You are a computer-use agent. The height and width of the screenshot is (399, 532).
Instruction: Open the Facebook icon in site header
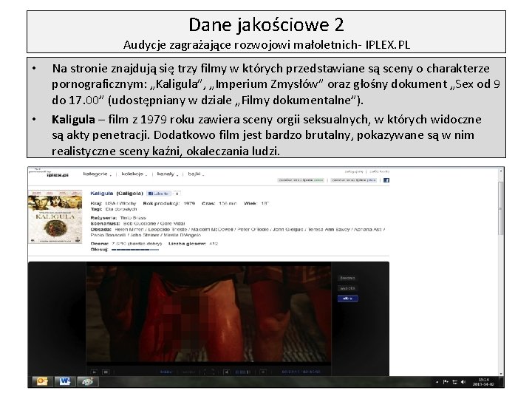coord(386,180)
